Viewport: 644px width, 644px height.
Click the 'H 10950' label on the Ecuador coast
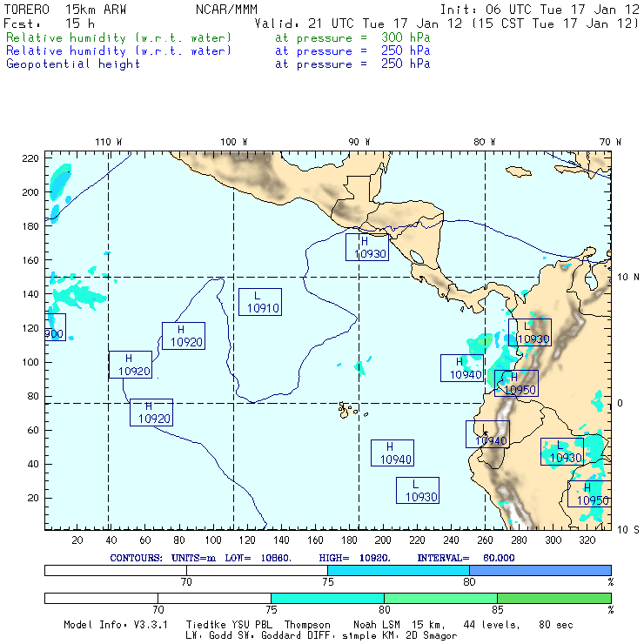click(516, 383)
